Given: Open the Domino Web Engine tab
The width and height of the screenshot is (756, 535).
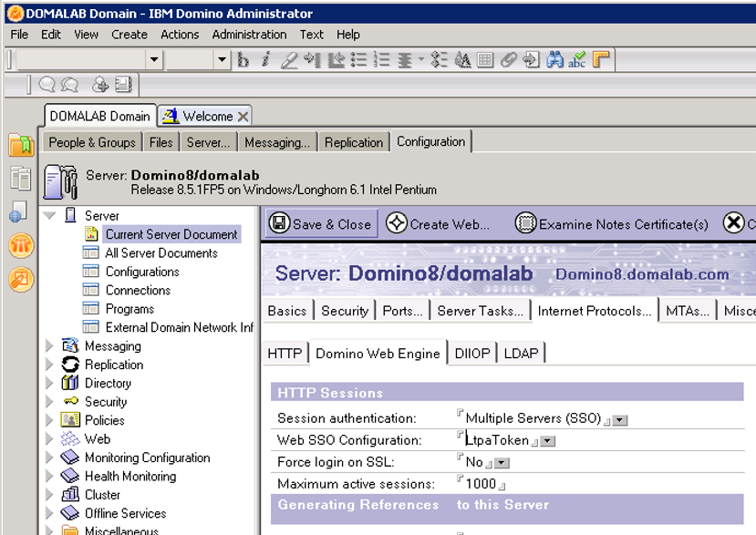Looking at the screenshot, I should click(x=378, y=354).
